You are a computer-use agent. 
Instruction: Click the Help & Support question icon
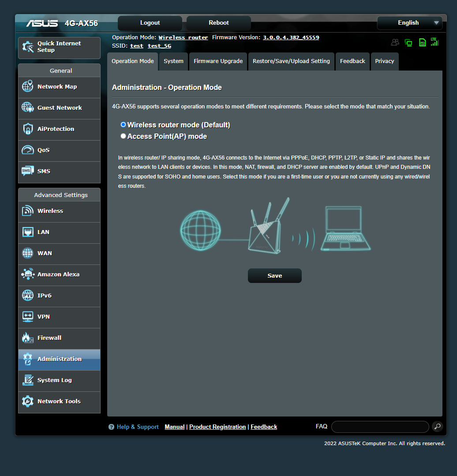(x=112, y=427)
